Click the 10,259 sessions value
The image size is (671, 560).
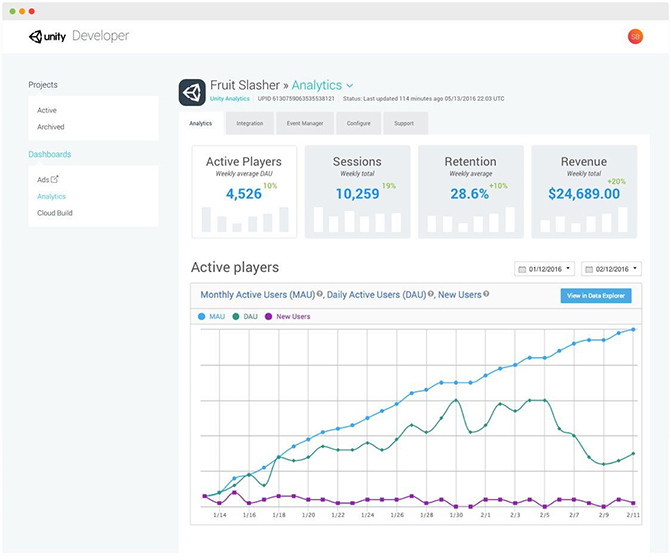[x=357, y=194]
